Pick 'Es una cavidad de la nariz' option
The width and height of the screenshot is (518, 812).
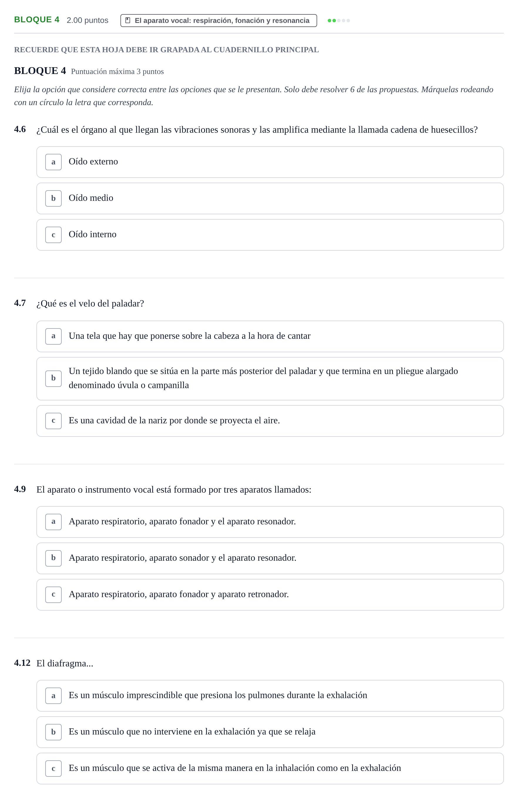coord(270,421)
